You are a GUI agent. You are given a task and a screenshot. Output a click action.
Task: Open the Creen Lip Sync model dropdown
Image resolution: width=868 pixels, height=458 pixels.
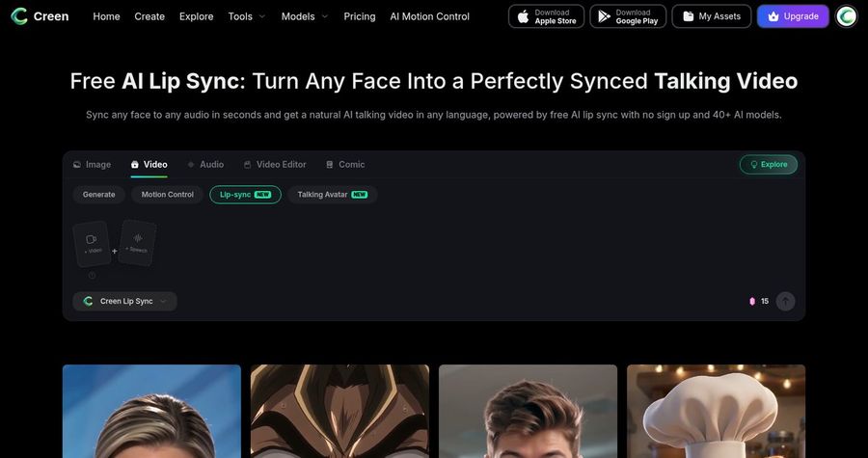tap(124, 302)
